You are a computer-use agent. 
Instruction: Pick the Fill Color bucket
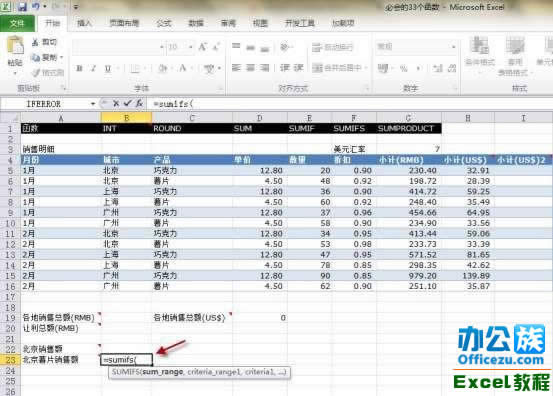(162, 68)
